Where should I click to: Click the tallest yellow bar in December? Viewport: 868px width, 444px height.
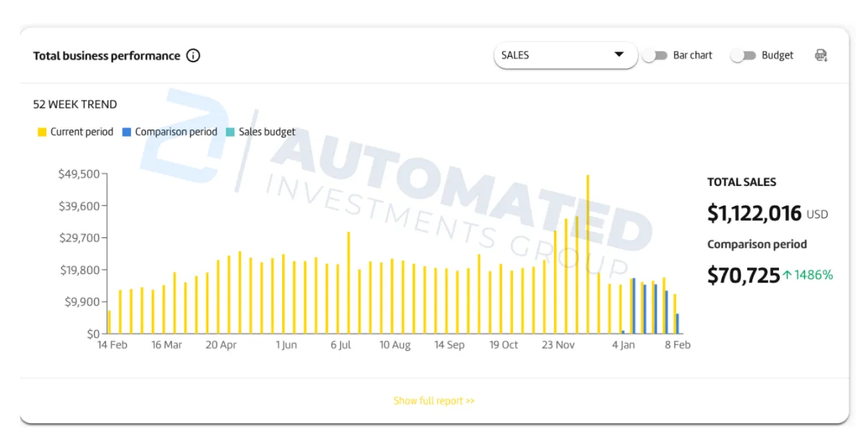pyautogui.click(x=587, y=253)
